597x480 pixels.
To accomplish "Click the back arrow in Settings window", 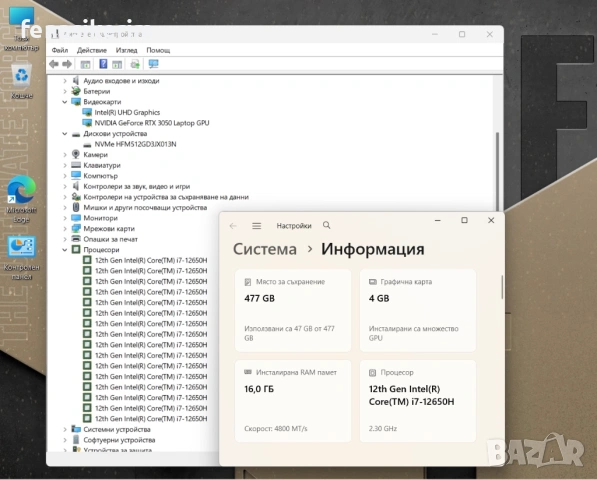I will point(233,226).
